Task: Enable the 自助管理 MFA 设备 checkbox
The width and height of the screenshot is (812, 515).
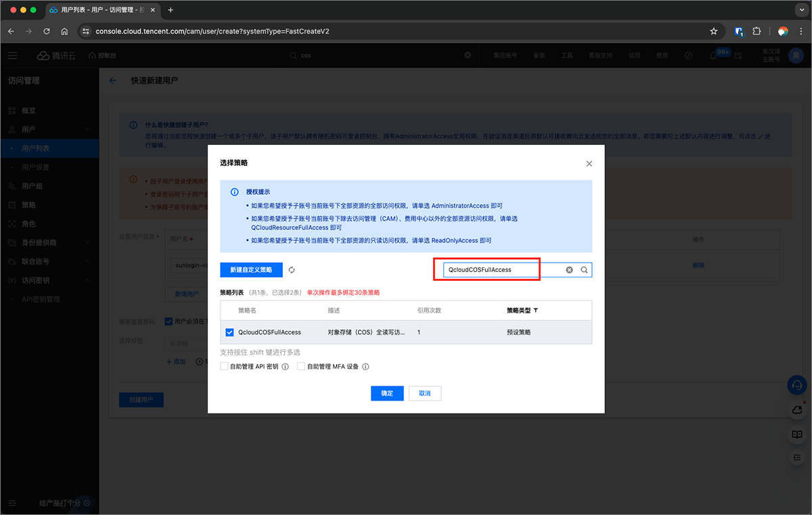Action: click(301, 367)
